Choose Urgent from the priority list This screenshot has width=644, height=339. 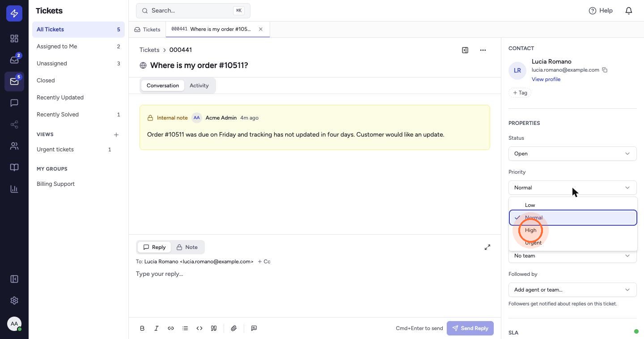[573, 243]
